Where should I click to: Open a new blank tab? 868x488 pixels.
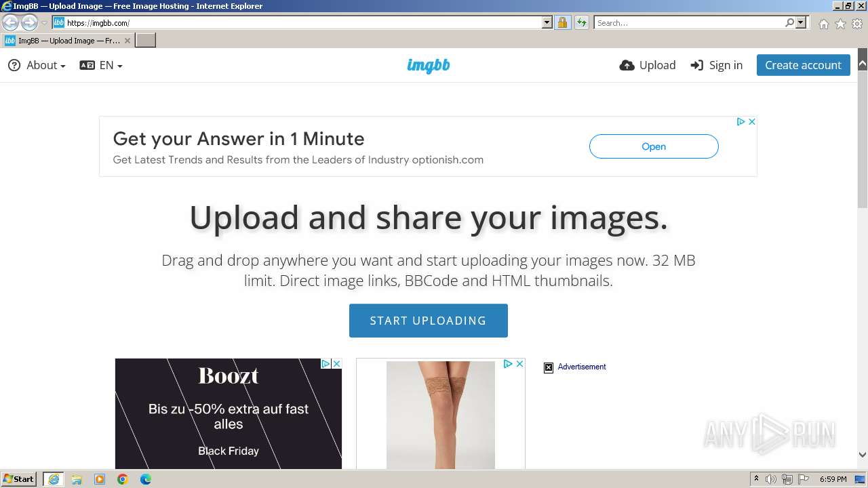pyautogui.click(x=146, y=40)
